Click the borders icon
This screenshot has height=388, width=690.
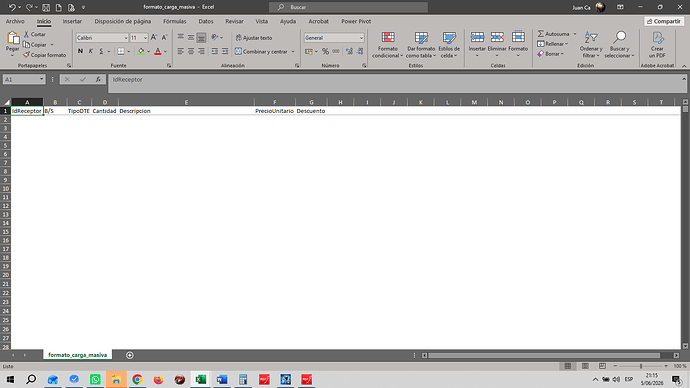click(121, 51)
